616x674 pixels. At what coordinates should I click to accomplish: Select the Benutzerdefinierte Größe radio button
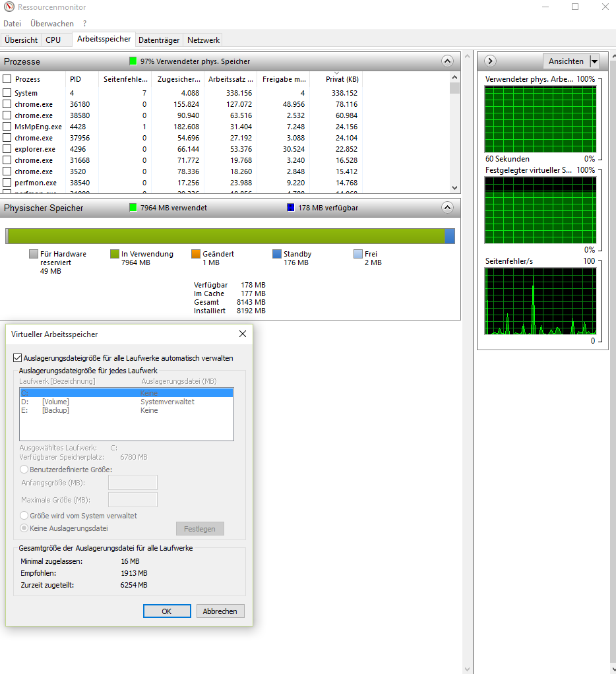pyautogui.click(x=24, y=470)
